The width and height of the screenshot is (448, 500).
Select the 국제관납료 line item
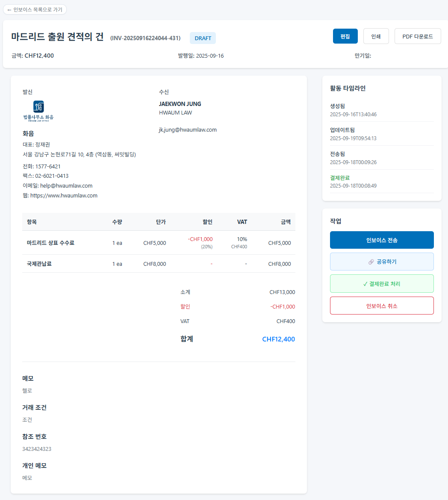coord(39,264)
